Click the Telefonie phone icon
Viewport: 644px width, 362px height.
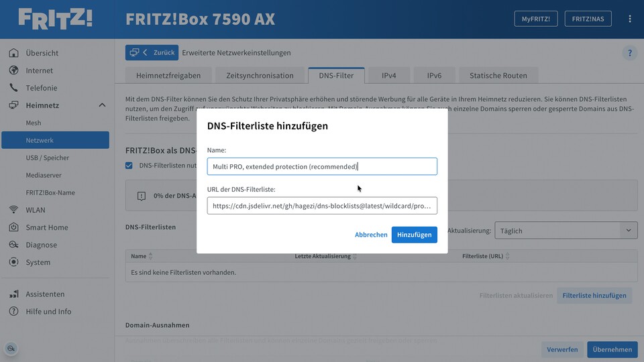(x=13, y=87)
